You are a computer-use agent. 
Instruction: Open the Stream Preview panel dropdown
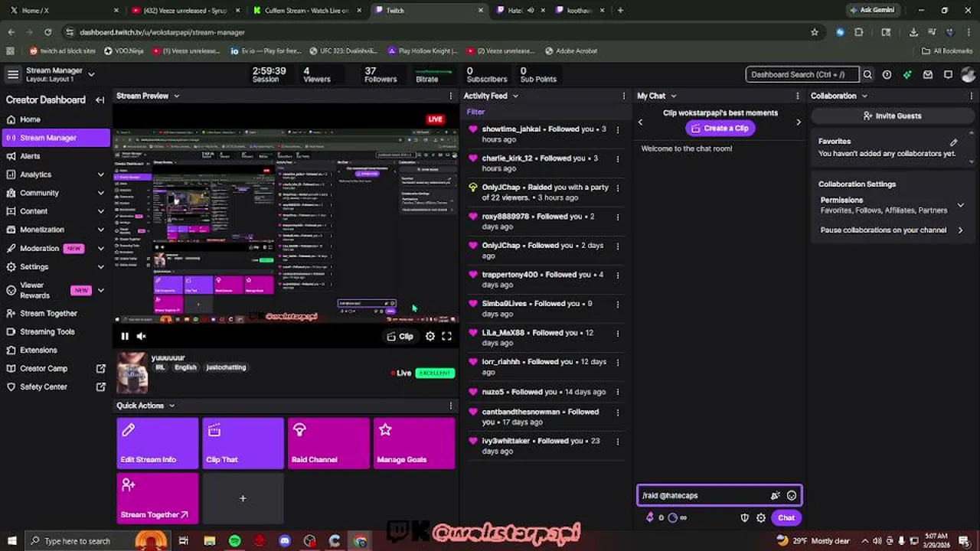(176, 96)
